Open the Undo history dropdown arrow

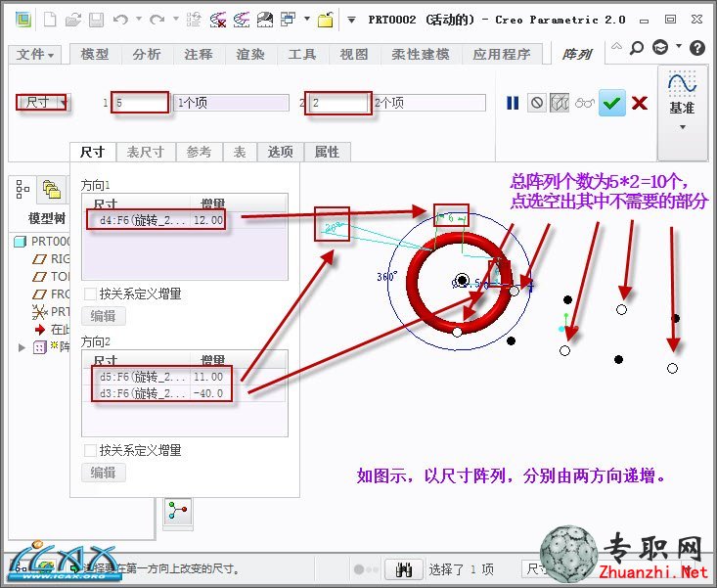tap(139, 20)
